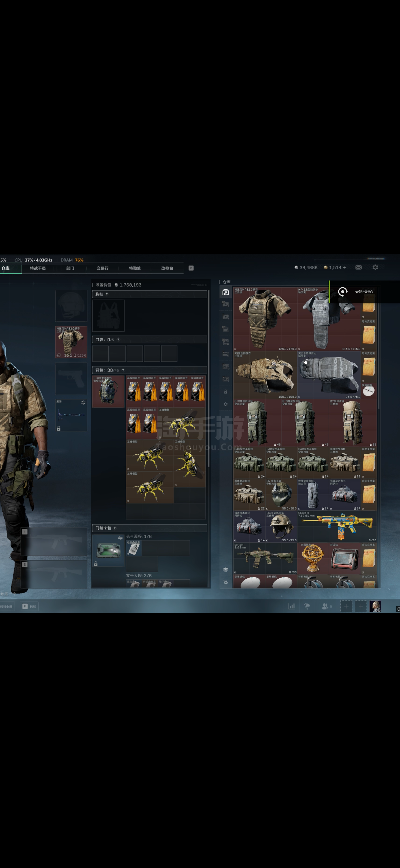Click primary weapon slot 2
The height and width of the screenshot is (868, 400).
tap(54, 574)
